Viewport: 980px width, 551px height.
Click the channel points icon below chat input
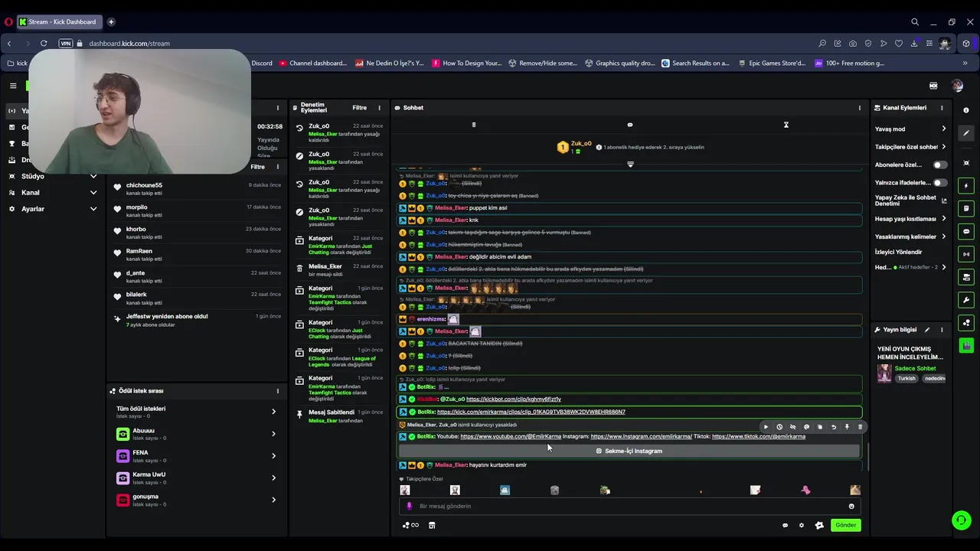click(x=410, y=525)
